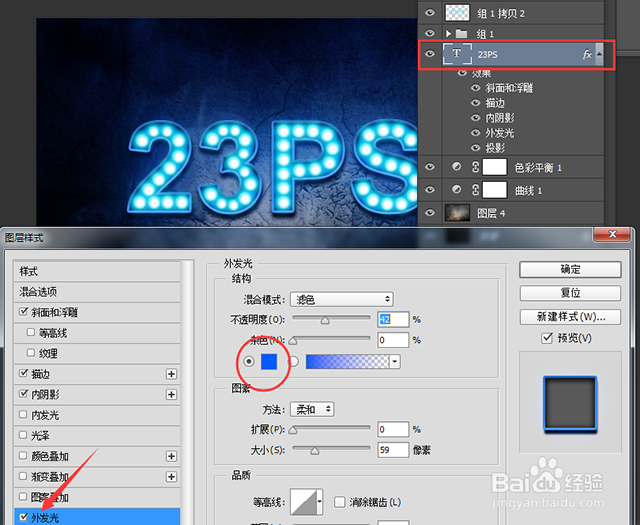Open gradient picker dropdown arrow
Screen dimensions: 640x525
click(x=395, y=362)
